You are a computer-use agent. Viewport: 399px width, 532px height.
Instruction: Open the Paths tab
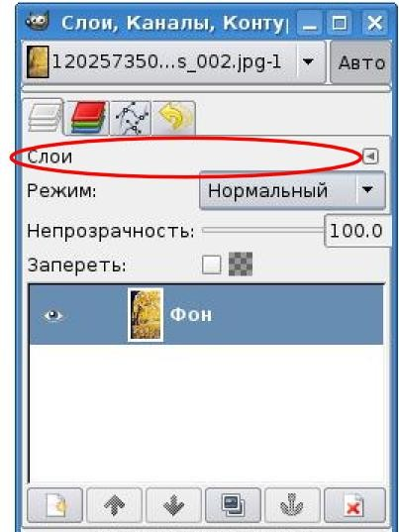pos(131,118)
